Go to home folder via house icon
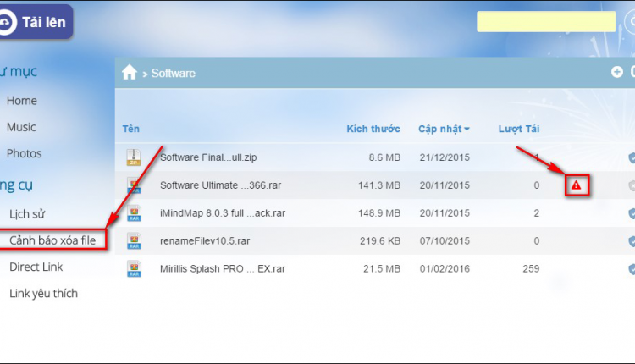 130,73
